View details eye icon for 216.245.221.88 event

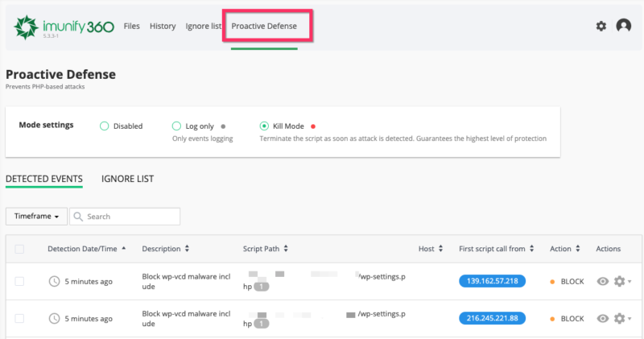[602, 318]
